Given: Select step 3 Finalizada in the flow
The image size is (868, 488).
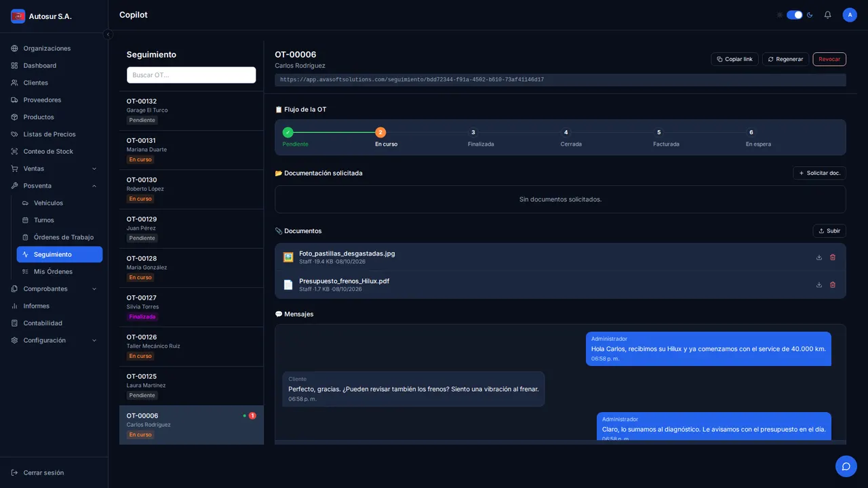Looking at the screenshot, I should point(473,132).
